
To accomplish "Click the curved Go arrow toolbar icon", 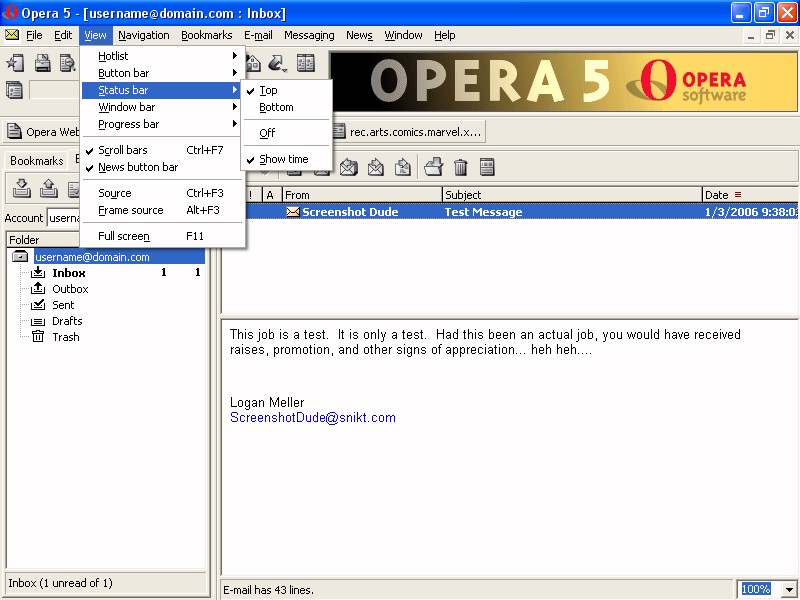I will click(x=277, y=63).
